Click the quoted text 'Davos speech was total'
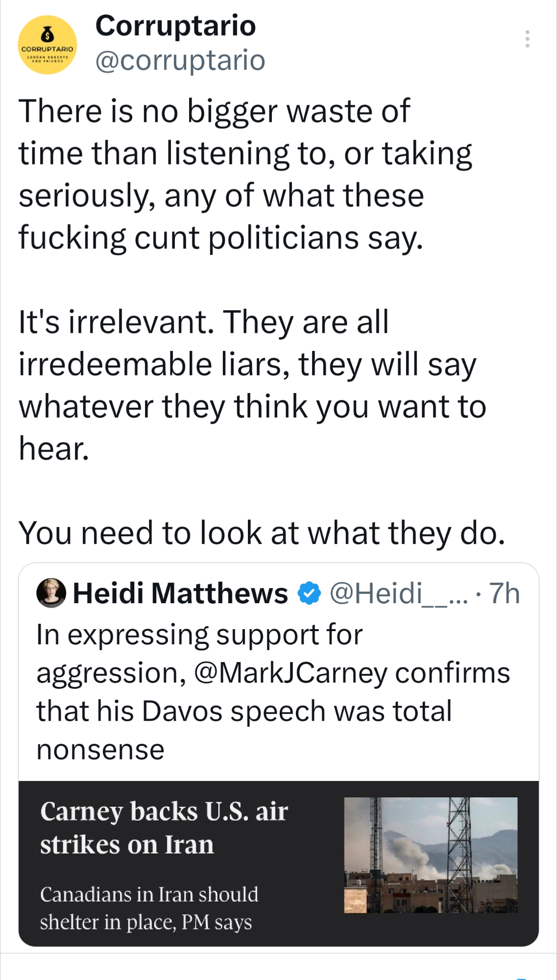Screen dimensions: 557x980 click(244, 711)
